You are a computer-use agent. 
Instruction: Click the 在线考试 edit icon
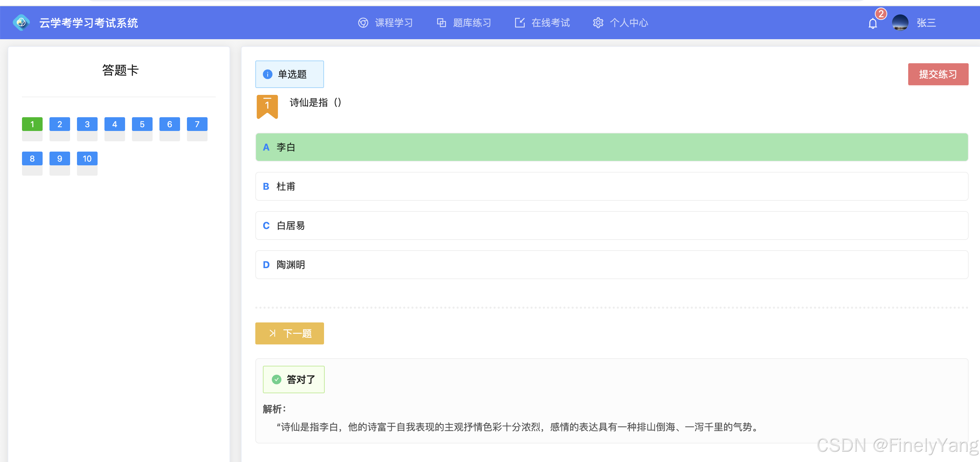coord(520,23)
